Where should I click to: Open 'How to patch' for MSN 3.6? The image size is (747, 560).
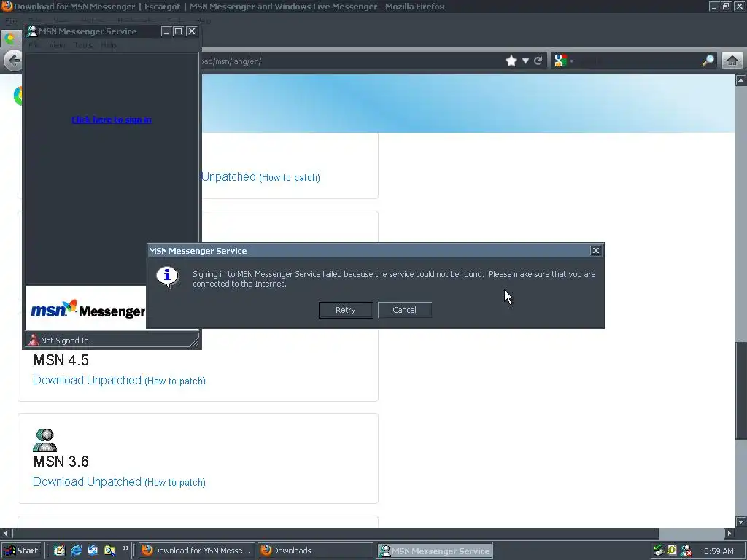click(175, 483)
